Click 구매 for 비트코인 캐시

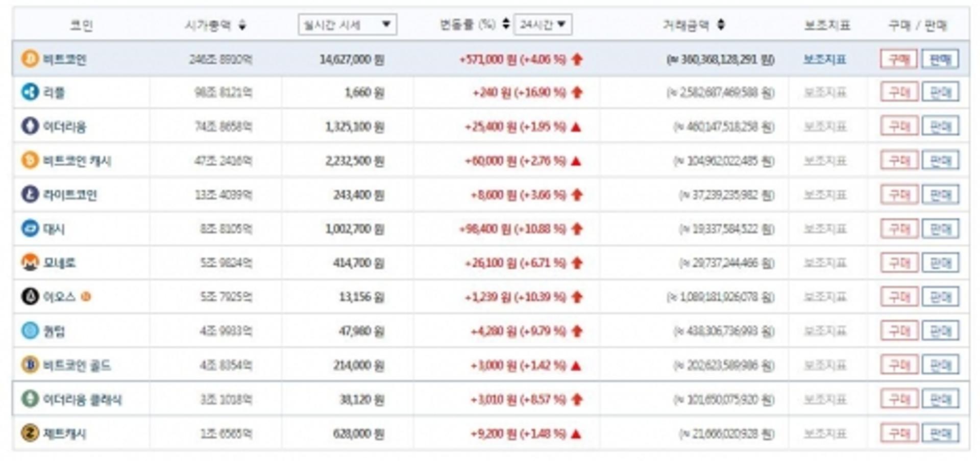click(899, 160)
